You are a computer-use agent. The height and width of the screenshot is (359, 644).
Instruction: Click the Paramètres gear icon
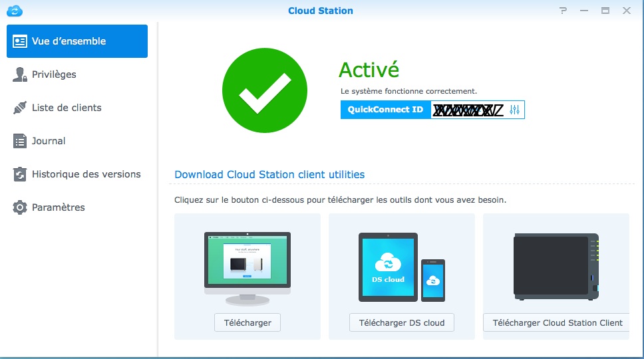click(x=20, y=207)
